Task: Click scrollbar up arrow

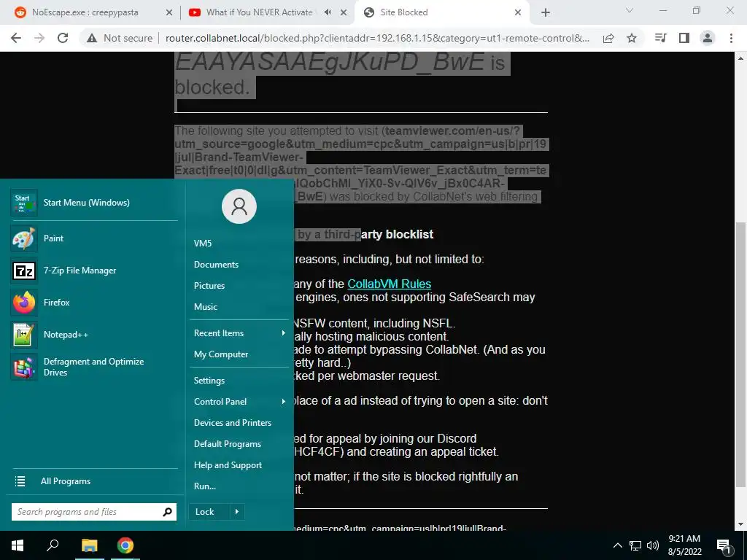Action: (741, 58)
